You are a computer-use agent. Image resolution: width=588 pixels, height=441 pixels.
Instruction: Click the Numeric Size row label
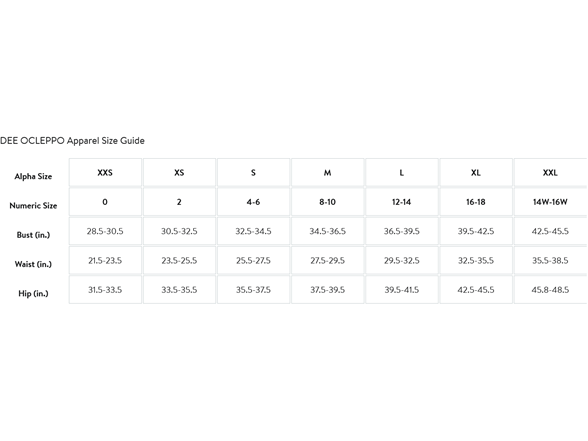pos(33,206)
